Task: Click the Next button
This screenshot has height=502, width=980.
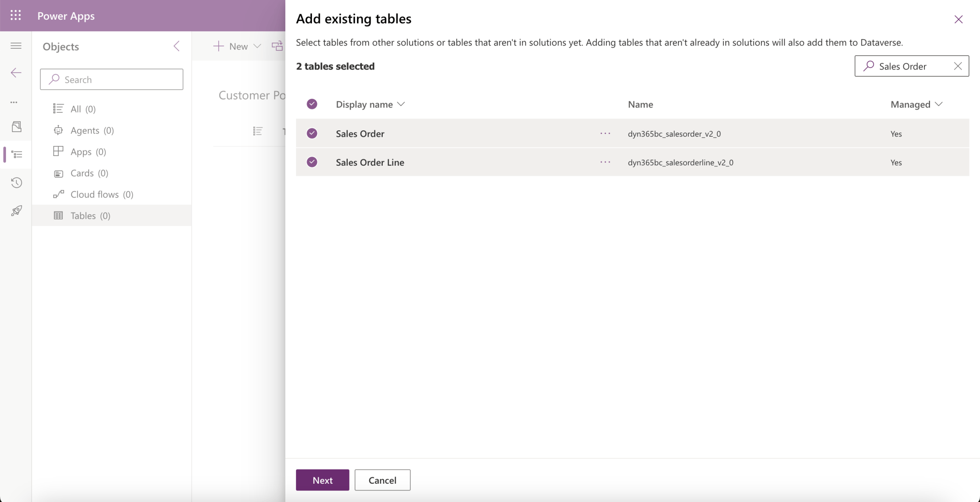Action: (322, 480)
